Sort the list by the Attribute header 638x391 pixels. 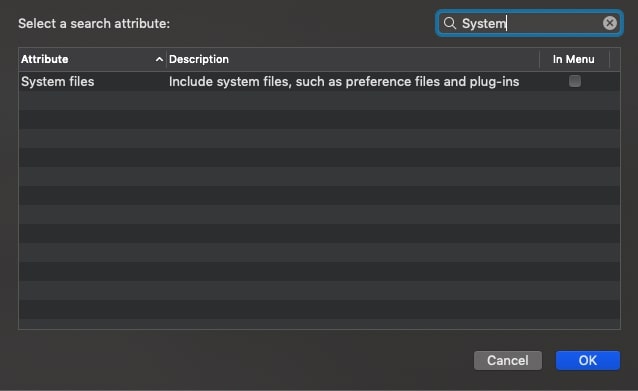click(x=45, y=59)
